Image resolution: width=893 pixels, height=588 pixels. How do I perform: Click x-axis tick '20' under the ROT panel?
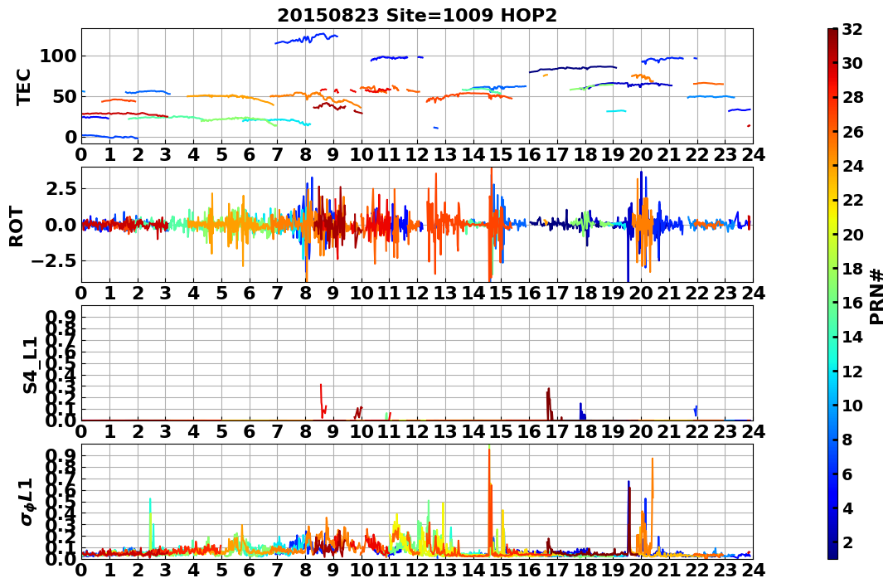point(641,293)
